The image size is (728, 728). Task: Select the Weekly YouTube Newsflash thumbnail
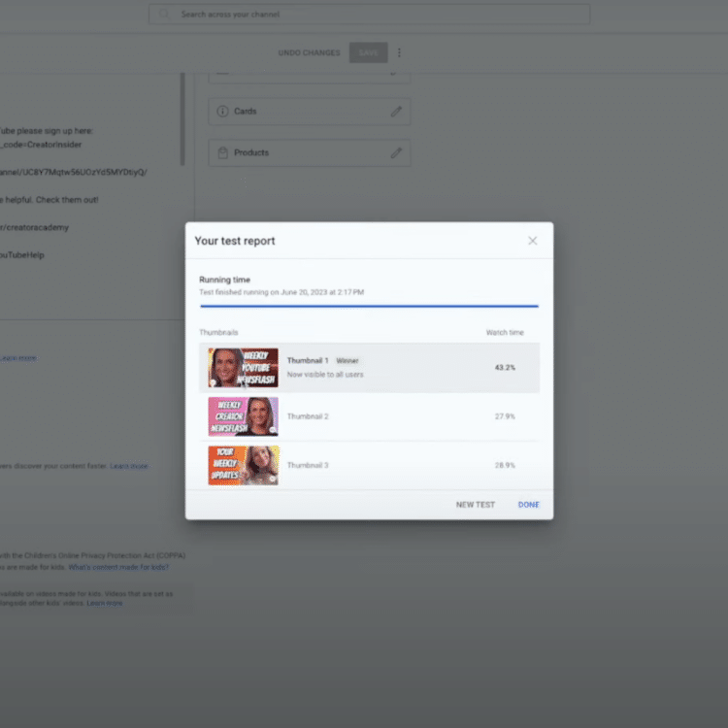(243, 367)
